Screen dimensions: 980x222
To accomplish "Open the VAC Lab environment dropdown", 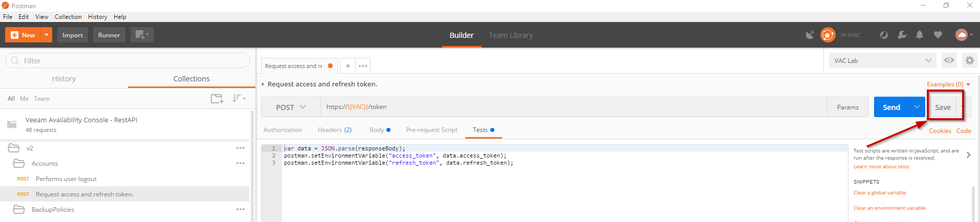I will (x=882, y=60).
